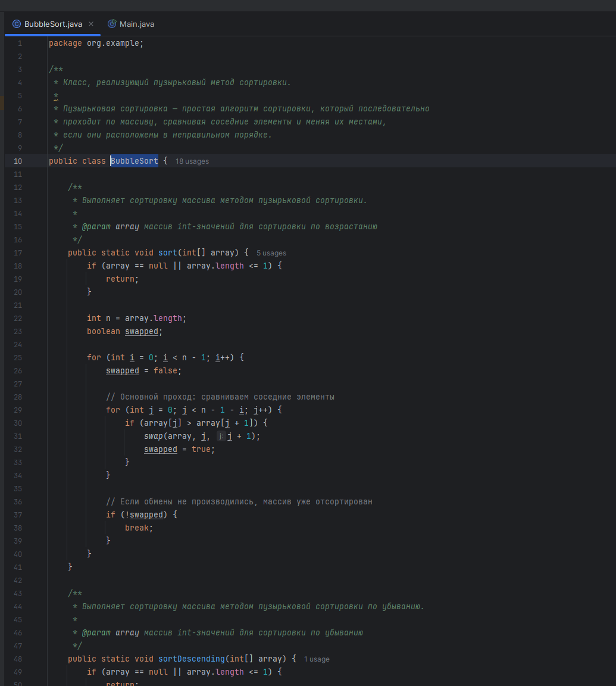Click the 'boolean swapped;' declaration
This screenshot has height=686, width=616.
pyautogui.click(x=124, y=332)
